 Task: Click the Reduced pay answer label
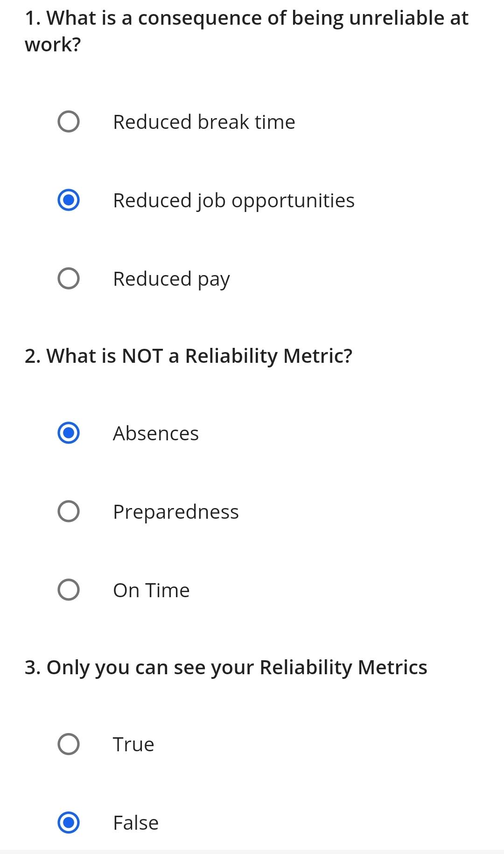[171, 279]
